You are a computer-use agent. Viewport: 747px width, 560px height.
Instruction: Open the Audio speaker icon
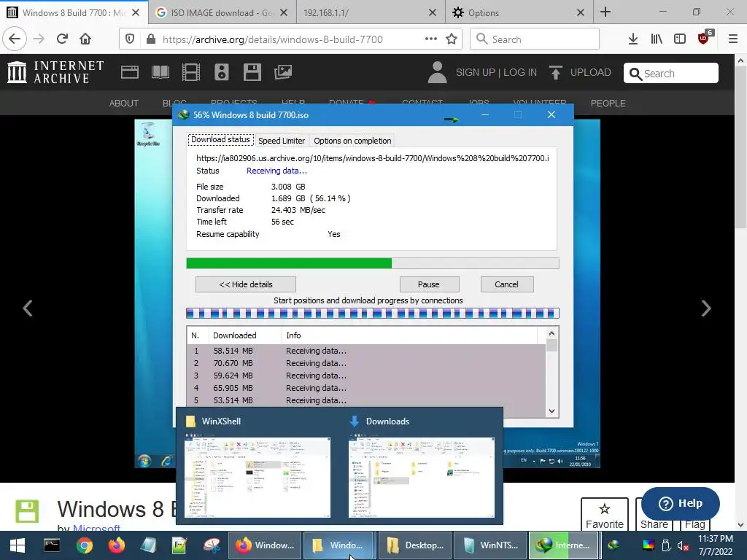tap(222, 72)
